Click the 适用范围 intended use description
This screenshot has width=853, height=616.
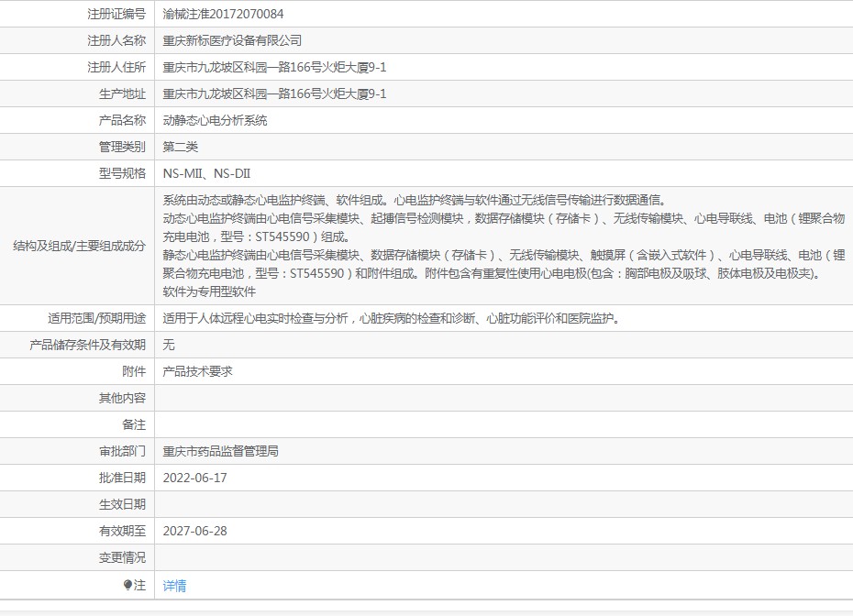(392, 319)
